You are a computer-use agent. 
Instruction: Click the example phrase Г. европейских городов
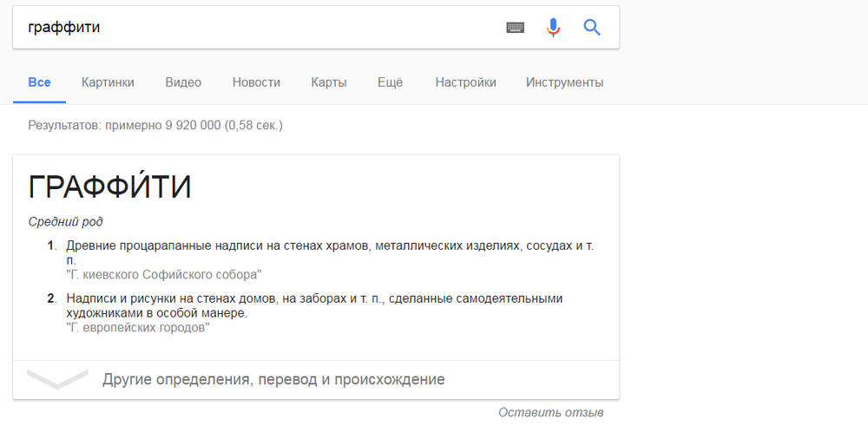coord(138,328)
